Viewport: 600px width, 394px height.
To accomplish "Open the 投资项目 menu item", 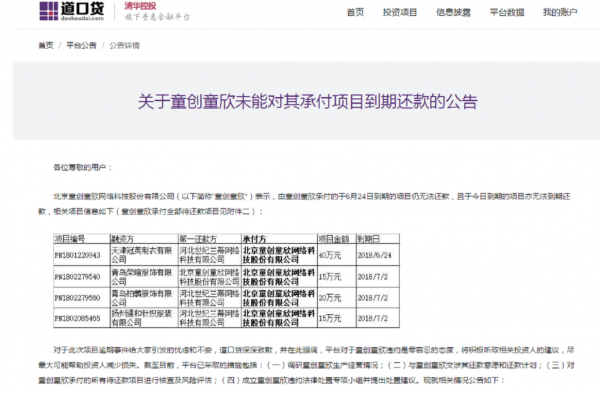I will [x=400, y=12].
